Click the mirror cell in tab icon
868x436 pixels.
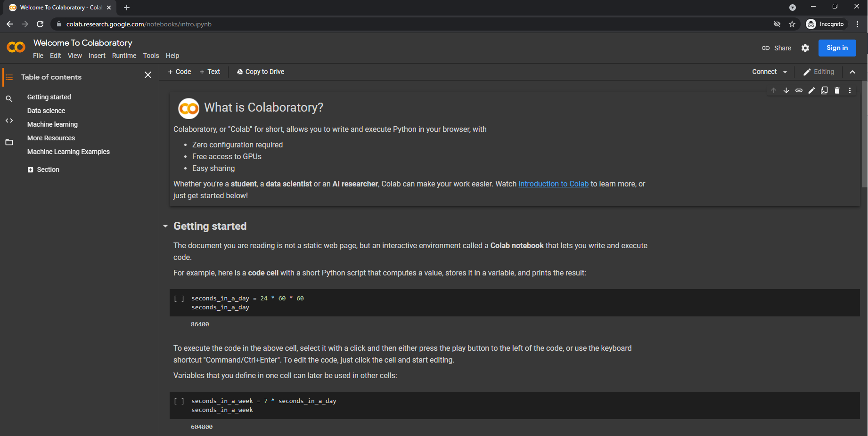[824, 90]
